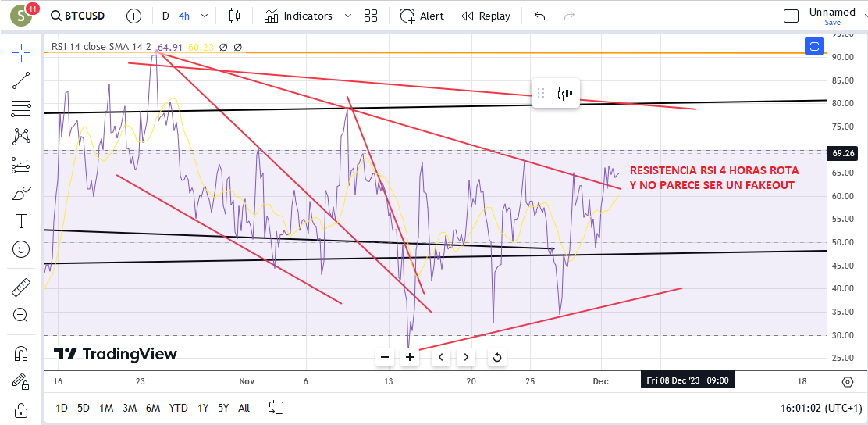Select the crosshair cursor tool
The width and height of the screenshot is (868, 425).
pos(21,52)
